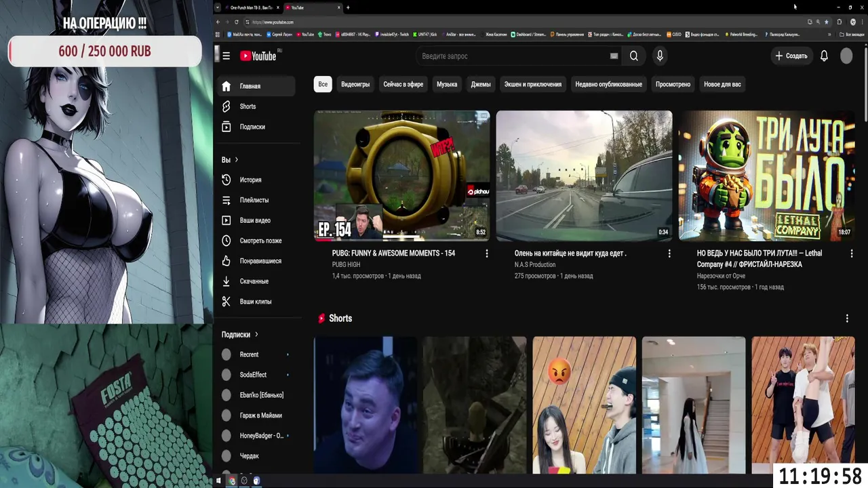The height and width of the screenshot is (488, 868).
Task: Select the Новое для вас chip
Action: click(x=722, y=84)
